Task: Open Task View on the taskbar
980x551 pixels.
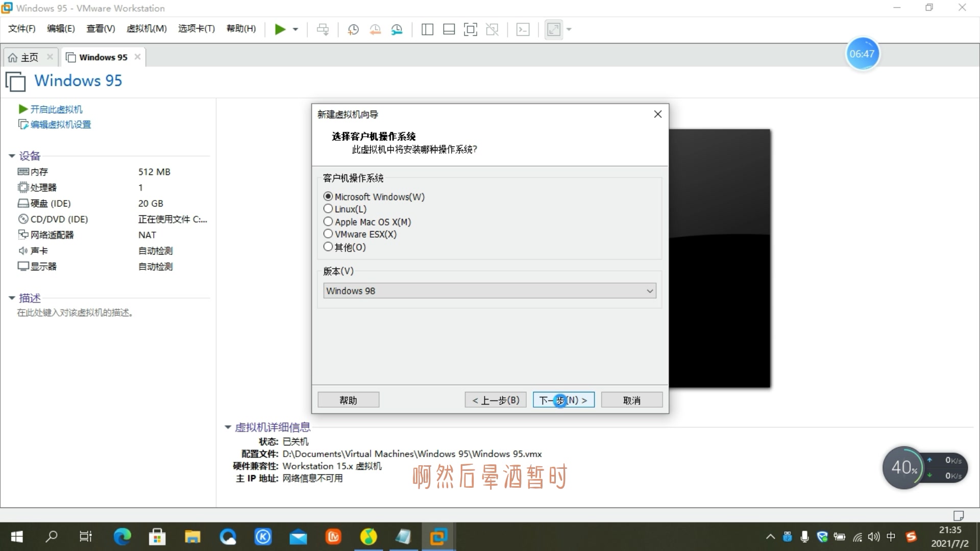Action: [86, 537]
